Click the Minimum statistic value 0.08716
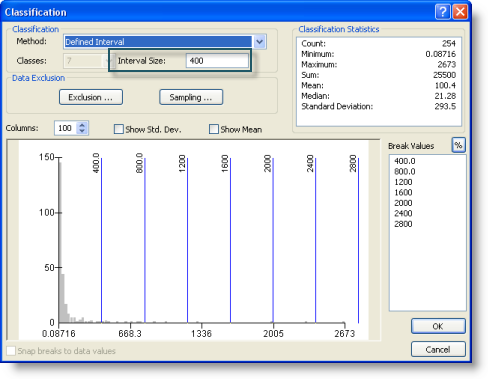 pyautogui.click(x=441, y=54)
